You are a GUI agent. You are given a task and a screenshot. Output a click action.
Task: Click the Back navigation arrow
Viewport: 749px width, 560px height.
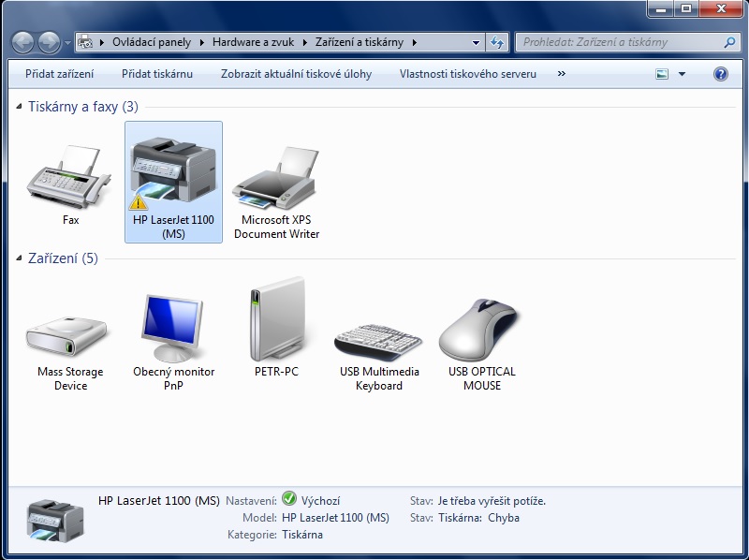22,42
